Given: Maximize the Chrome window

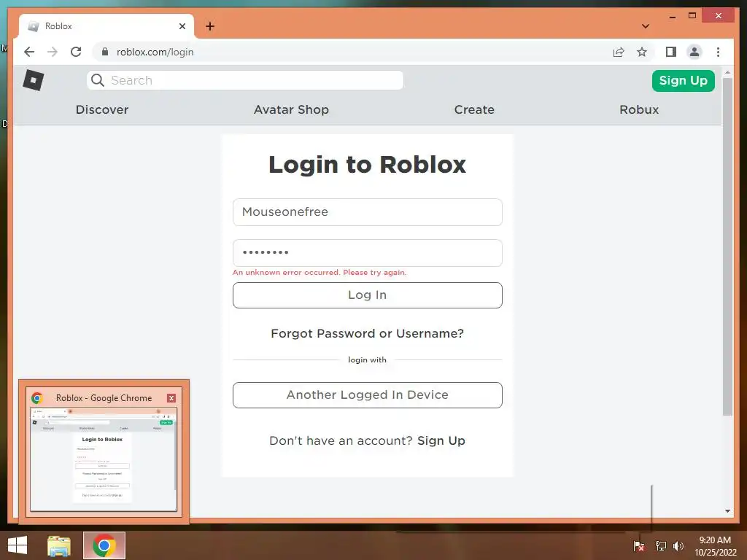Looking at the screenshot, I should pyautogui.click(x=692, y=16).
